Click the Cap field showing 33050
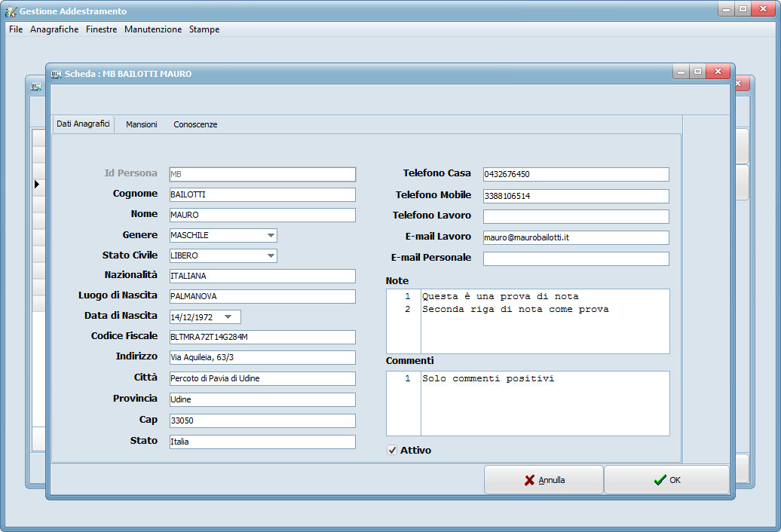The width and height of the screenshot is (781, 532). click(x=262, y=420)
